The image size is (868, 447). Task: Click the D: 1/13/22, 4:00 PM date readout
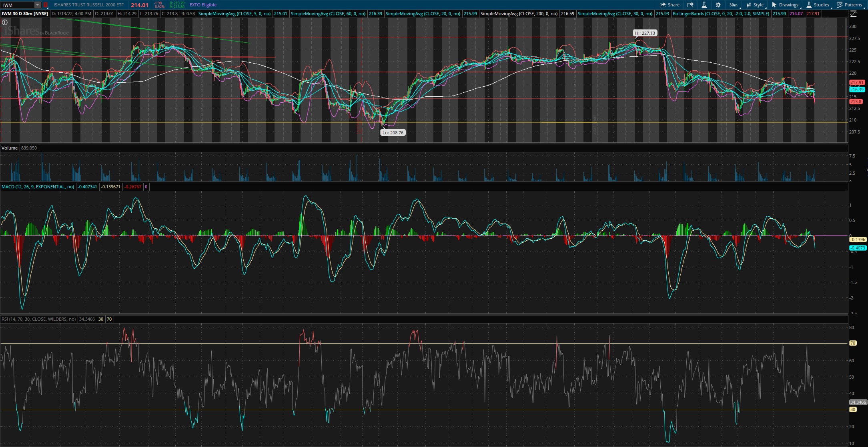pyautogui.click(x=71, y=14)
